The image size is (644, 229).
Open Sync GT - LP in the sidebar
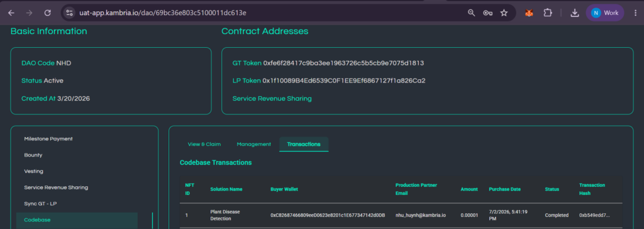pos(40,203)
